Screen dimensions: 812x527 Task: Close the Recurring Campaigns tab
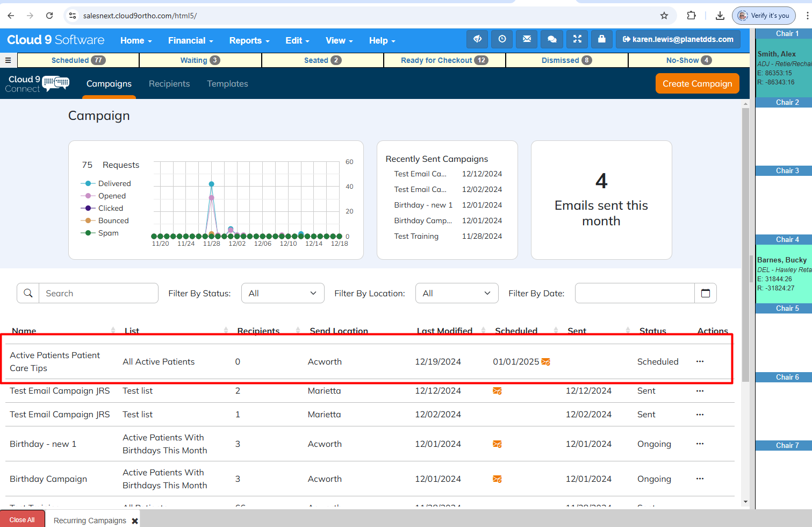(x=135, y=521)
